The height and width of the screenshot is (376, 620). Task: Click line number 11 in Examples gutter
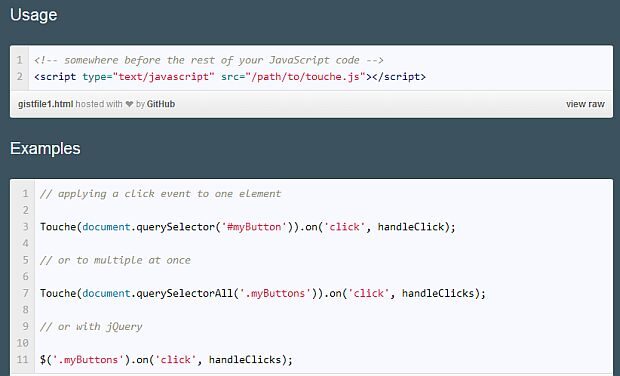point(23,360)
